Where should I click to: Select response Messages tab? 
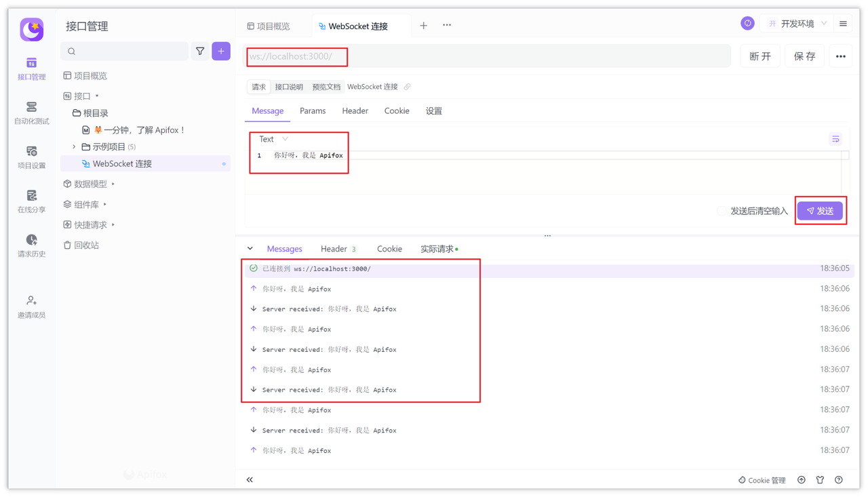284,249
